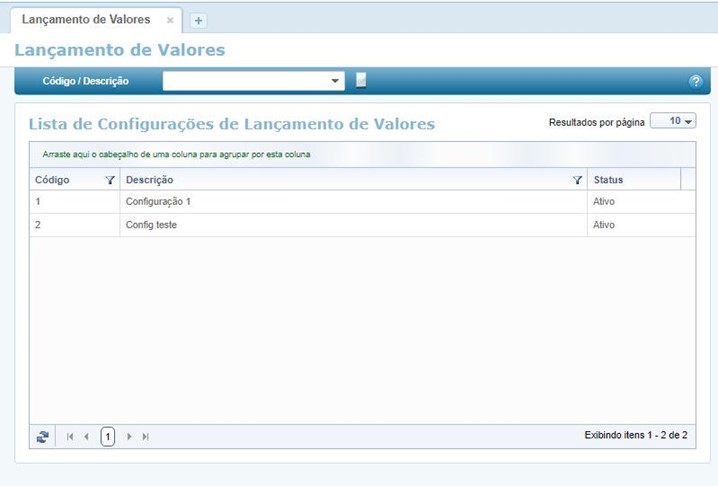Switch to the Lançamento de Valores tab

point(86,19)
